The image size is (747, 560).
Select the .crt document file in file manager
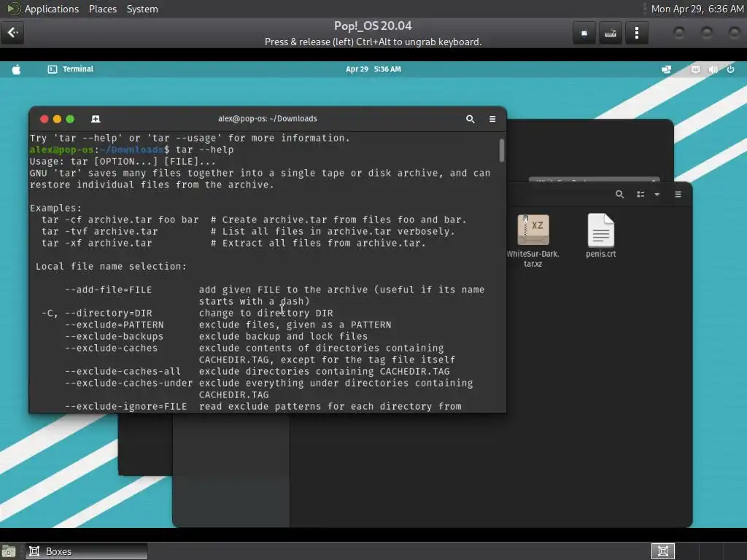[x=601, y=236]
